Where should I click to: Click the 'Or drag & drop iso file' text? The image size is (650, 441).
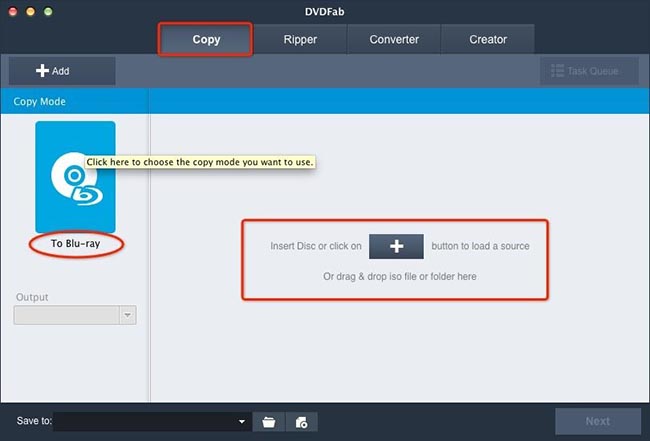point(400,276)
